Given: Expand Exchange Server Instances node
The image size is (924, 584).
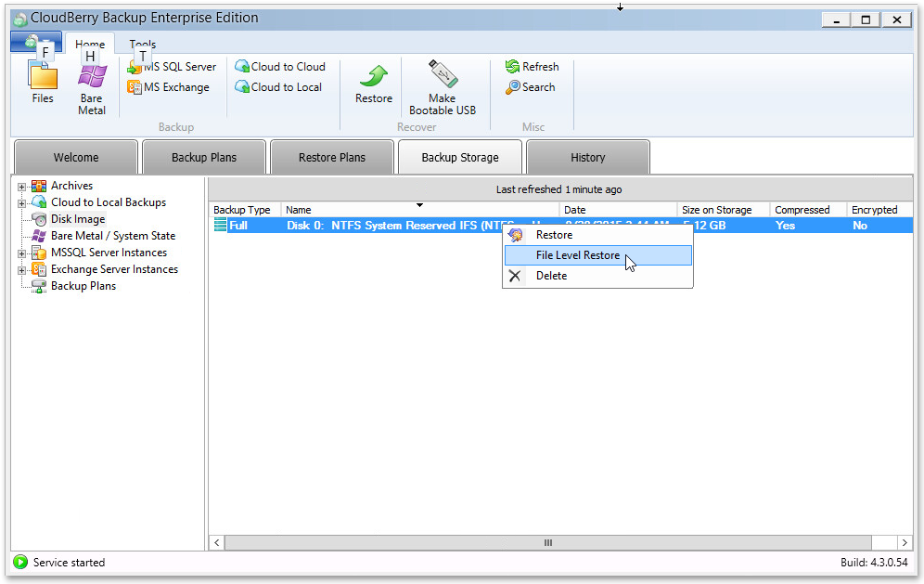Looking at the screenshot, I should [22, 270].
